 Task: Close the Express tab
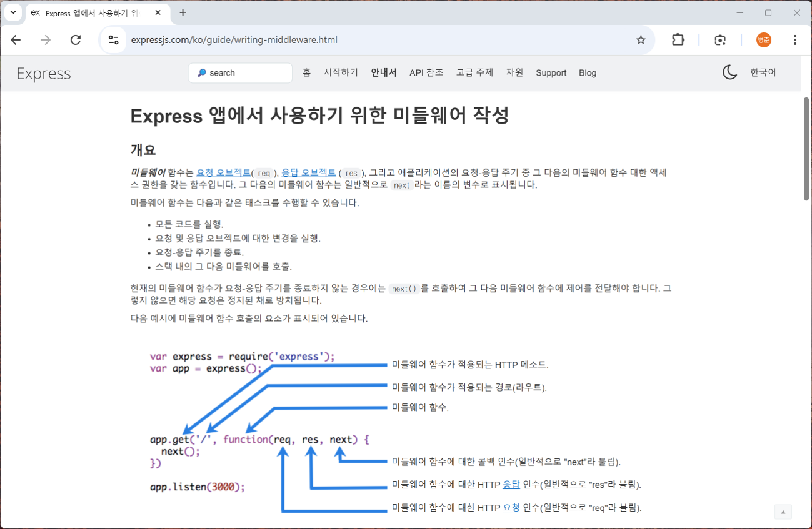158,12
